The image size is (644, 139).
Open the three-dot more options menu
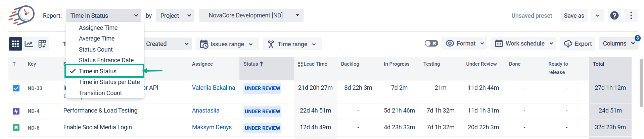(x=631, y=15)
